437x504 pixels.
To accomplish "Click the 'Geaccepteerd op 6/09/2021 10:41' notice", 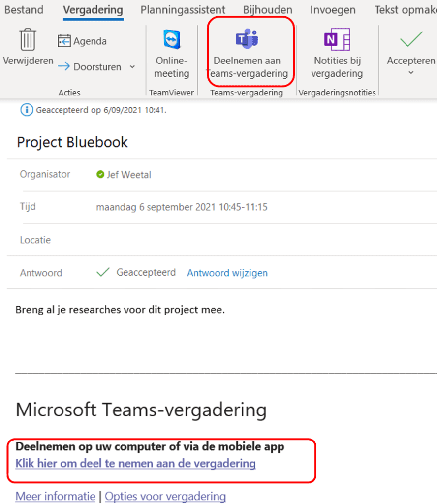I will pyautogui.click(x=101, y=110).
